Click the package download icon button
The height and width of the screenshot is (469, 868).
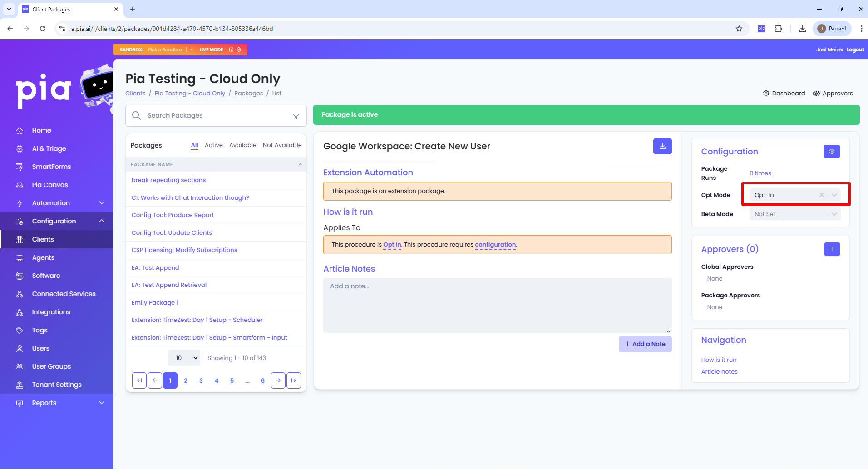coord(662,146)
